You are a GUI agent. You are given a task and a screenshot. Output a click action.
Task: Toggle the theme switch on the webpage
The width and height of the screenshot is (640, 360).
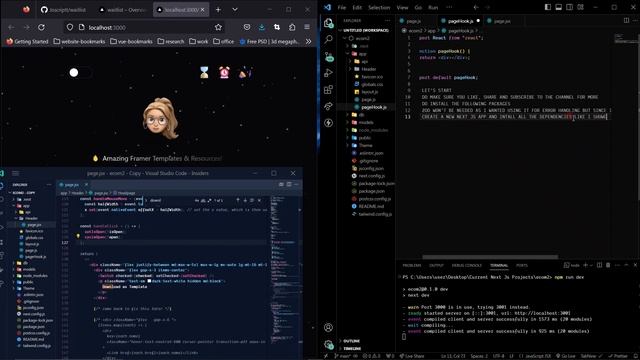coord(80,73)
